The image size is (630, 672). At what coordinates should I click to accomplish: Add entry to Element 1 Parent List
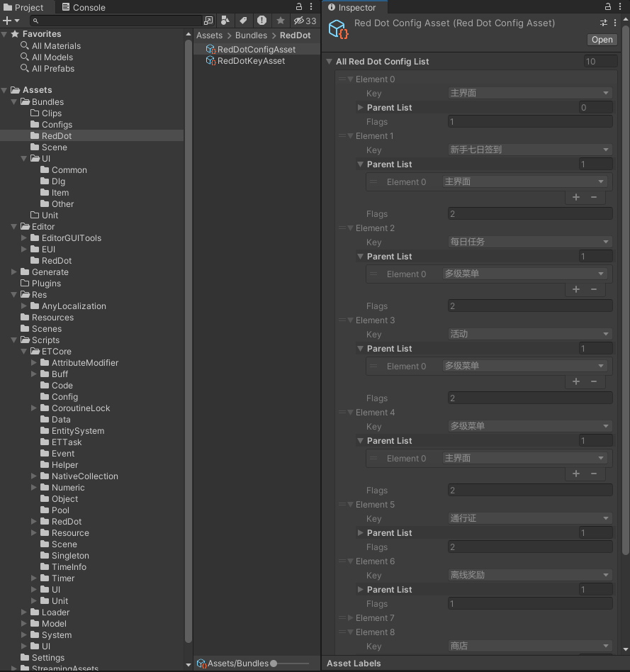576,197
